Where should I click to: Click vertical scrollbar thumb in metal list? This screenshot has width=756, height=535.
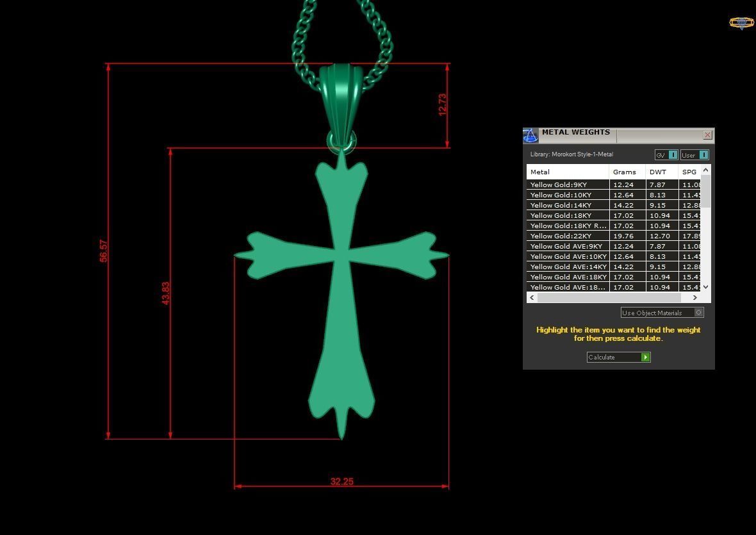pyautogui.click(x=706, y=192)
